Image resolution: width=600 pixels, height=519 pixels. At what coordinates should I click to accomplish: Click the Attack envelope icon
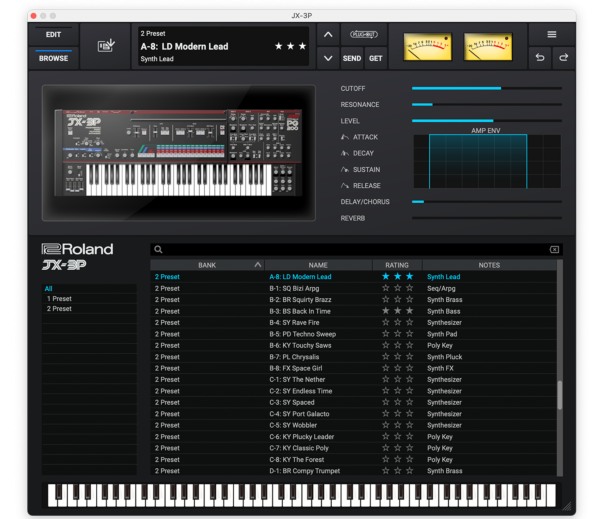345,137
